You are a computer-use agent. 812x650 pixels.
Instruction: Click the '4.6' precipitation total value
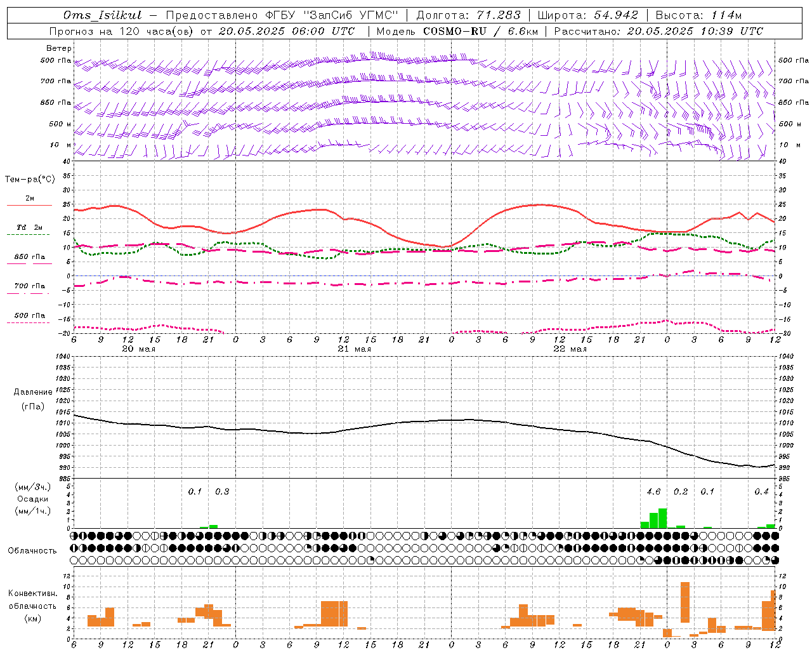click(653, 491)
